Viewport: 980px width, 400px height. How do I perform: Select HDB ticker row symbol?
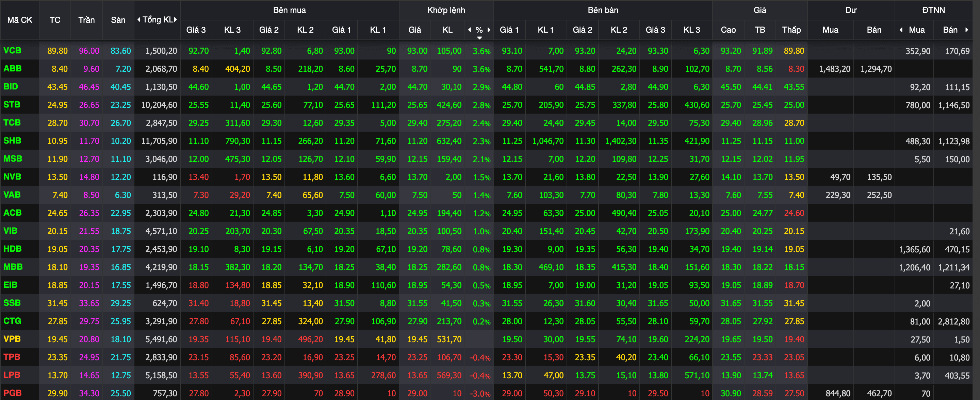(x=13, y=249)
